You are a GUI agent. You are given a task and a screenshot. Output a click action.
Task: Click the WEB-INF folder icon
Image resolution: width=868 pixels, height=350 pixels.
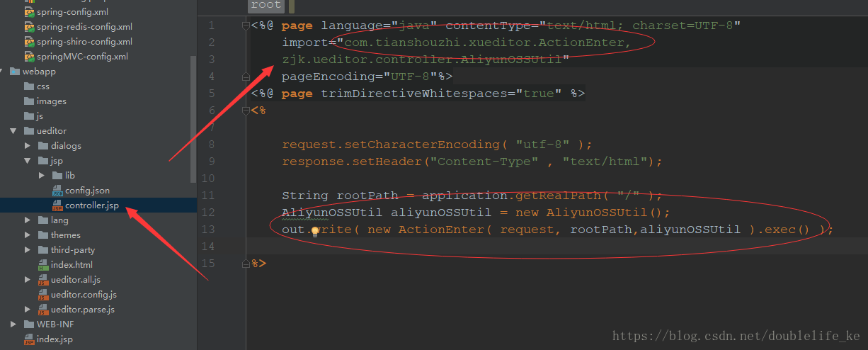29,324
